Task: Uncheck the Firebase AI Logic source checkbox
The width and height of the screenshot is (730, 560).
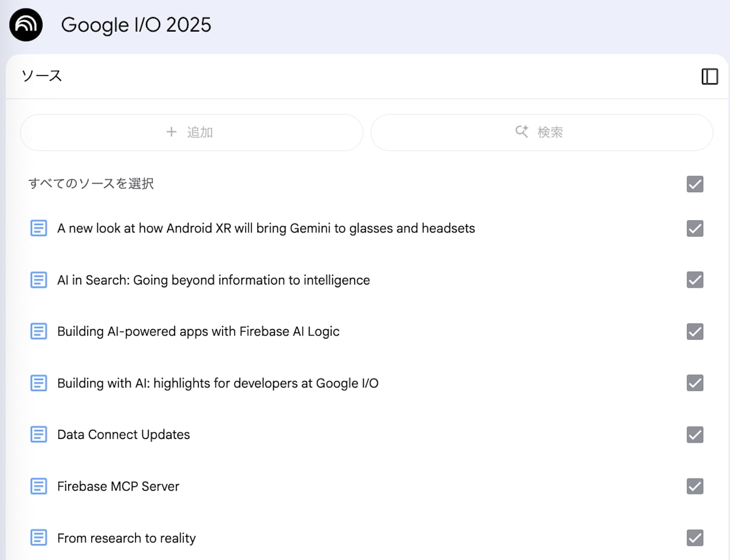Action: [x=695, y=331]
